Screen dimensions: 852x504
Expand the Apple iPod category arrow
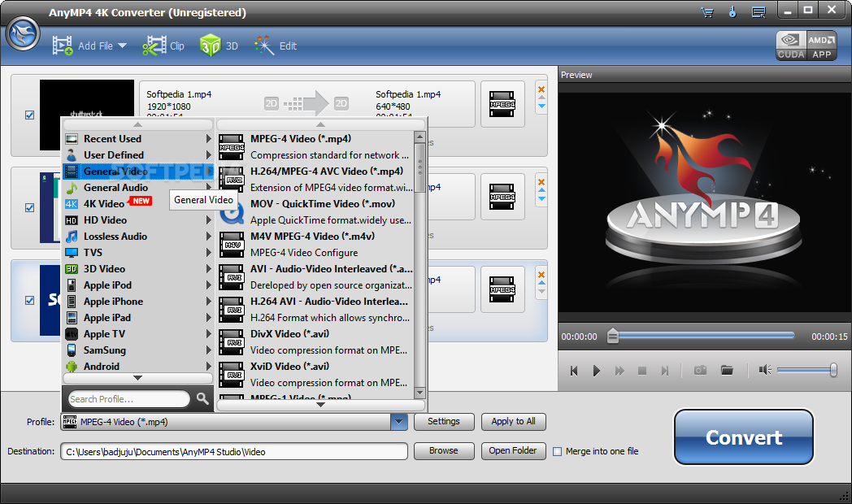click(209, 285)
